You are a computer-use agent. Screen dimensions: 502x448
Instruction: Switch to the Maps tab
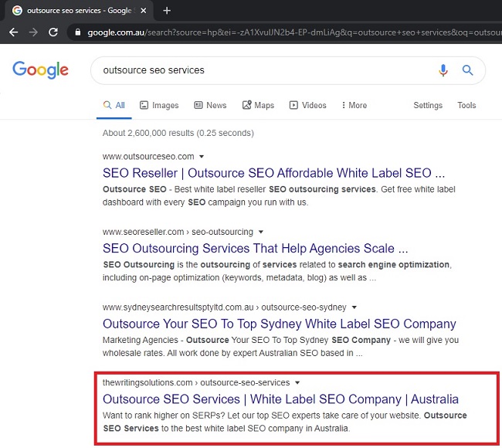click(258, 105)
